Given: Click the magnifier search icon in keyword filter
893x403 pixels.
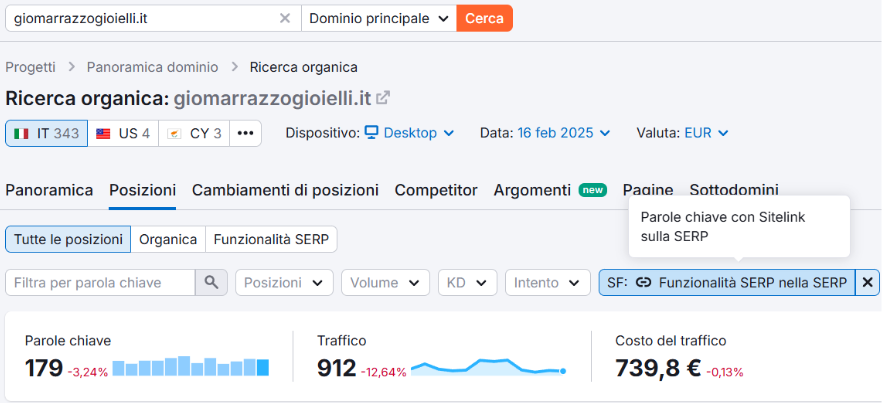Looking at the screenshot, I should click(210, 283).
